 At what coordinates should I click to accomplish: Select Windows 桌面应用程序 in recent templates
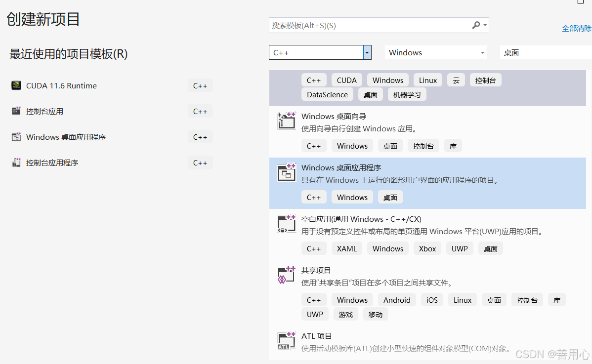click(x=66, y=137)
